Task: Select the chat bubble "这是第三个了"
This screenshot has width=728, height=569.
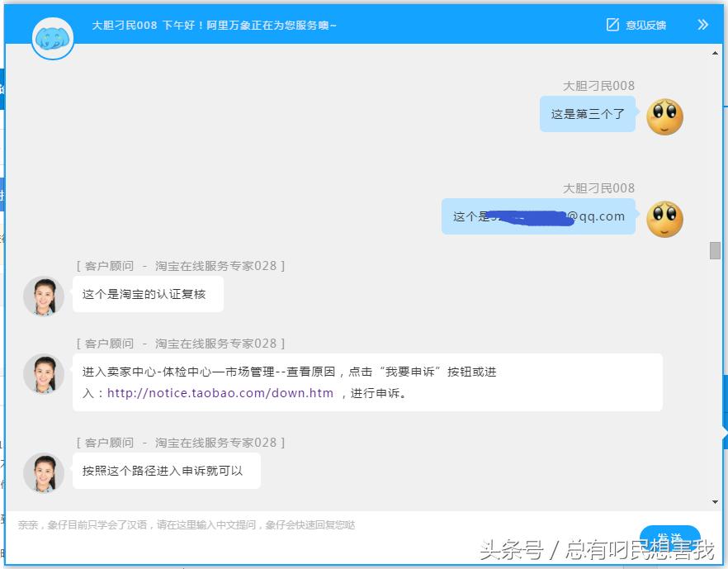Action: [x=588, y=113]
